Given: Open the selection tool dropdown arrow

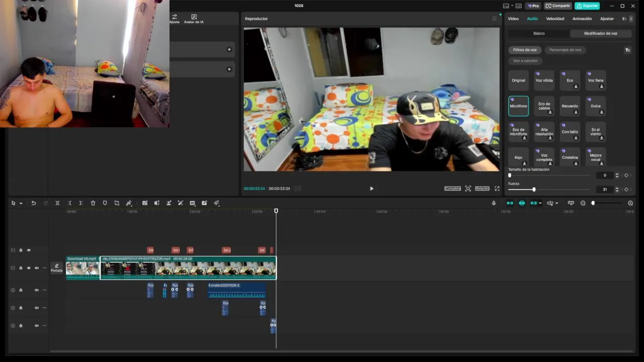Looking at the screenshot, I should click(21, 203).
